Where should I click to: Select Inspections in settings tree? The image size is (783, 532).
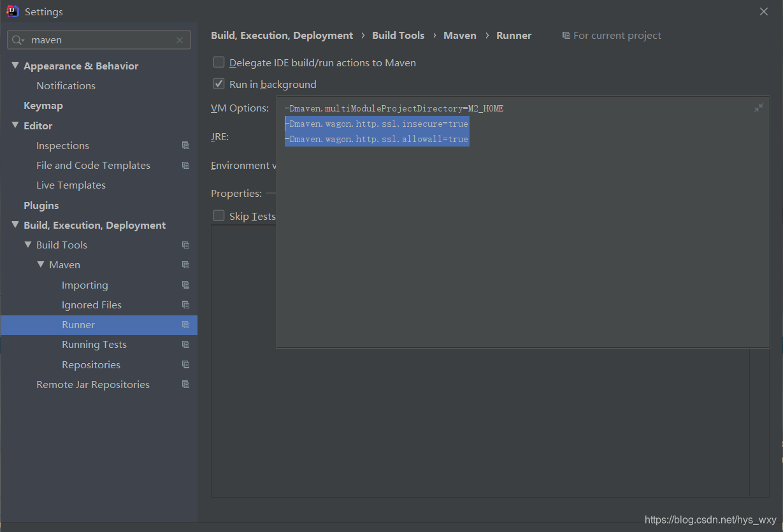pyautogui.click(x=62, y=146)
